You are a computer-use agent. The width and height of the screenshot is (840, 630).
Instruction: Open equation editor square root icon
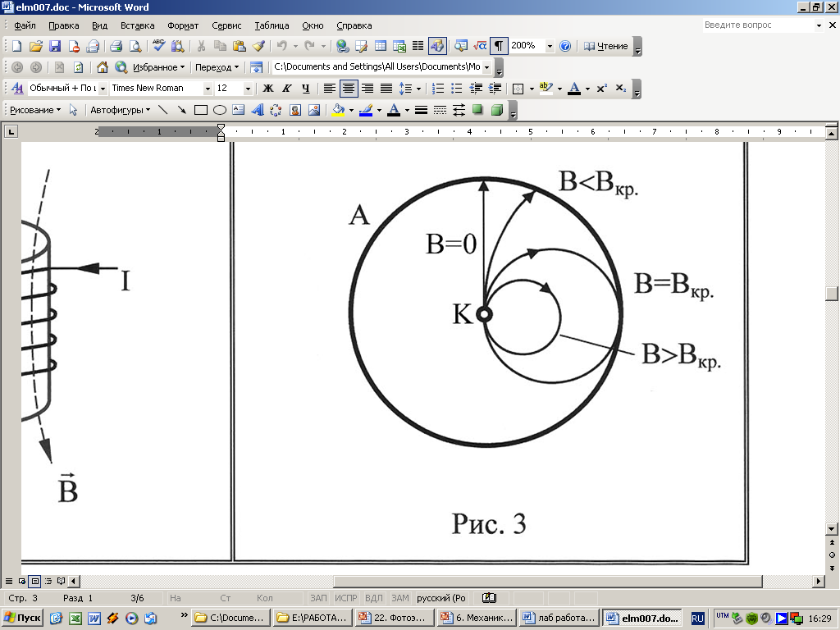[x=479, y=46]
